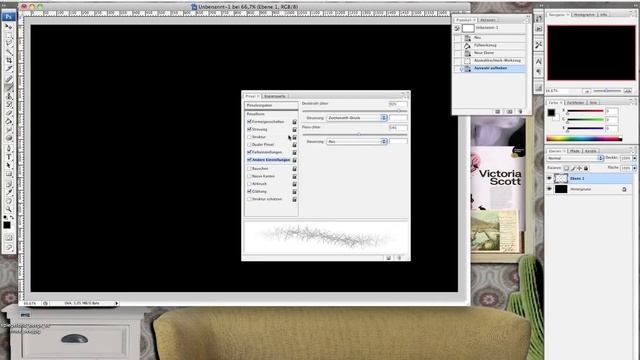Select the Zoom magnifier tool

click(x=9, y=209)
